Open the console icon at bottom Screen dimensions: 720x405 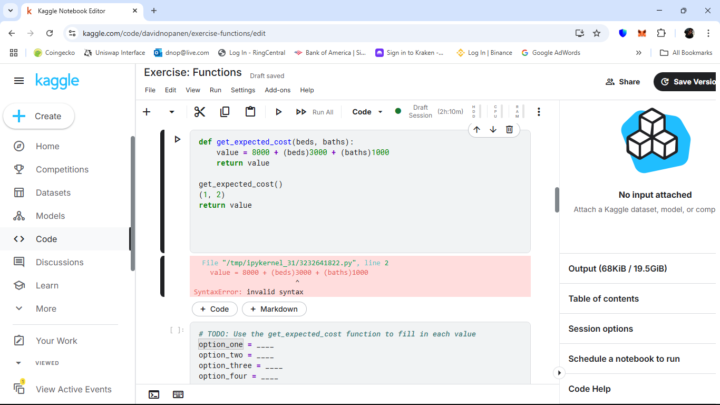pyautogui.click(x=153, y=394)
